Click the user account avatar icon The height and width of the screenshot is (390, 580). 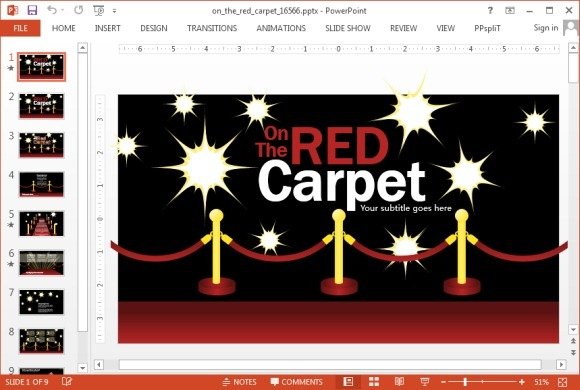[x=571, y=28]
